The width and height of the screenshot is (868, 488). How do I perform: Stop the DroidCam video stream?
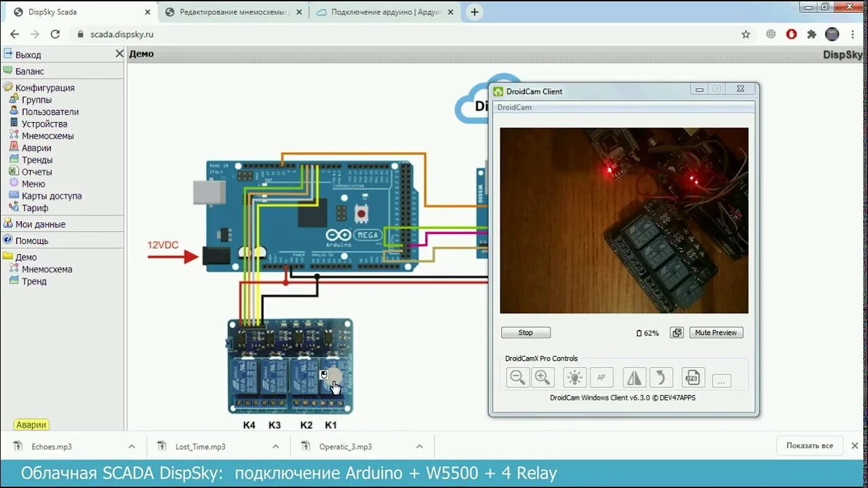526,333
